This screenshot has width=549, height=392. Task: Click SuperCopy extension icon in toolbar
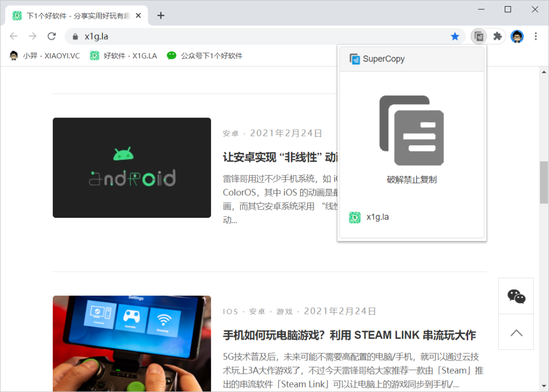[x=479, y=36]
